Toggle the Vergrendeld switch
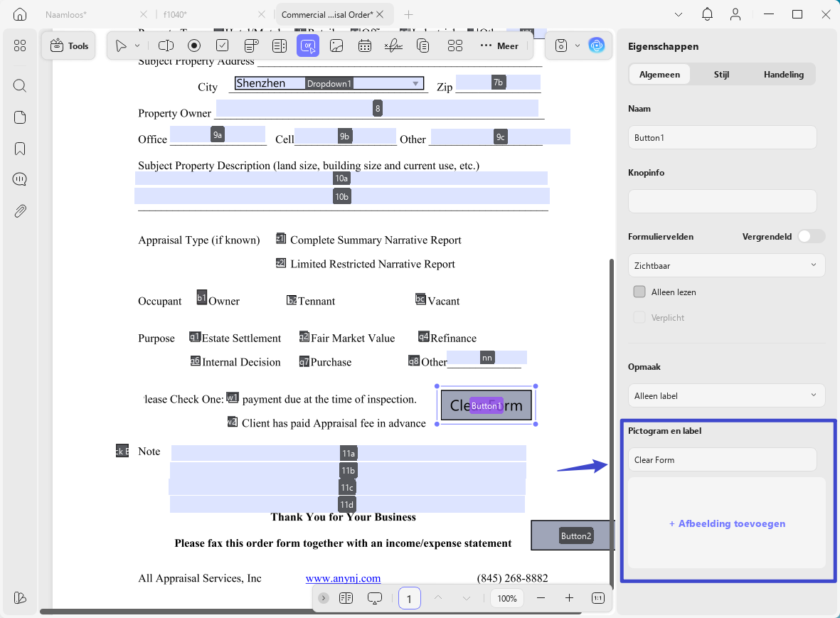840x618 pixels. (x=811, y=236)
